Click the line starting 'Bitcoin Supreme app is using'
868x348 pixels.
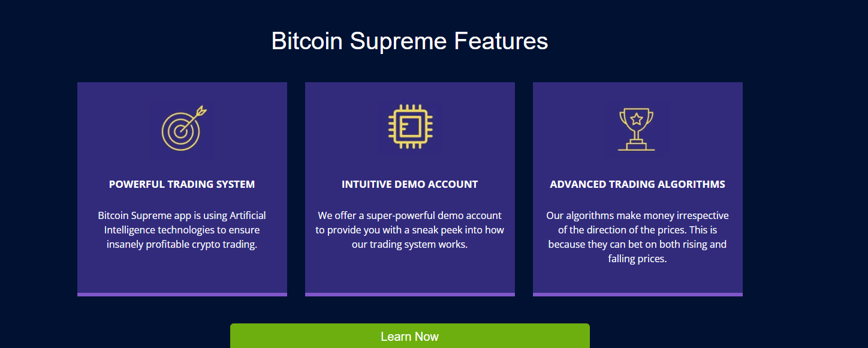(182, 215)
